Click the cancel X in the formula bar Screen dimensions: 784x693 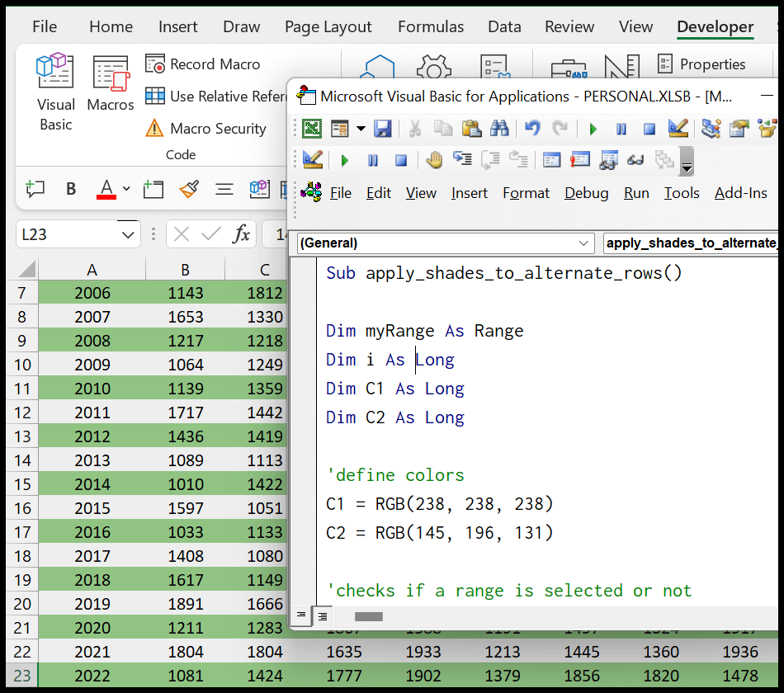pos(181,234)
